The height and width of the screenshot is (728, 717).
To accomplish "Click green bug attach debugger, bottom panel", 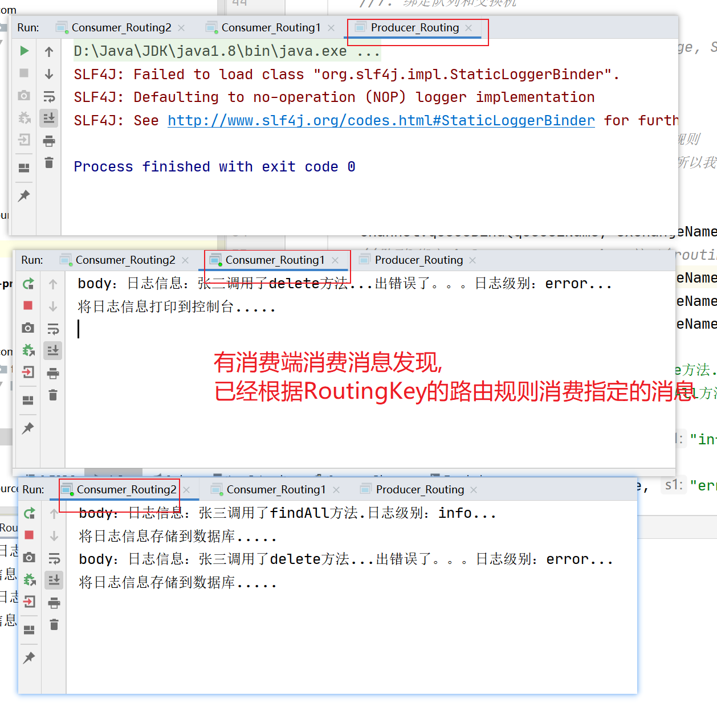I will [x=29, y=579].
